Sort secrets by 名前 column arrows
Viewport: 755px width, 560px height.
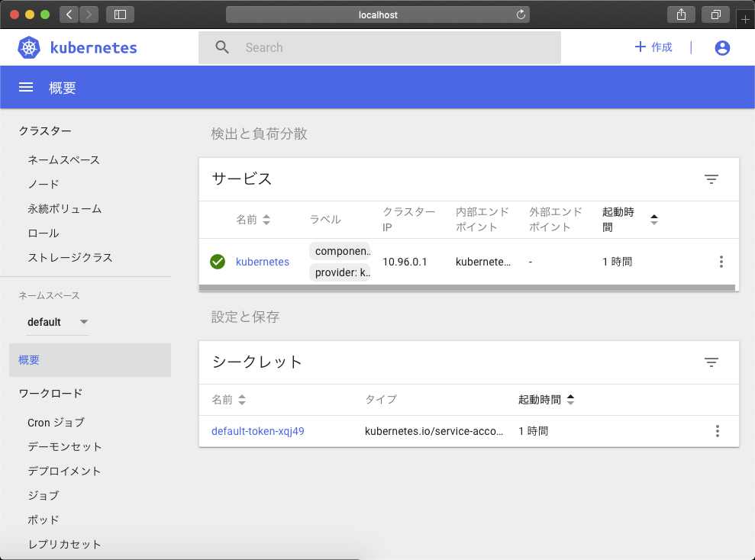click(x=242, y=400)
